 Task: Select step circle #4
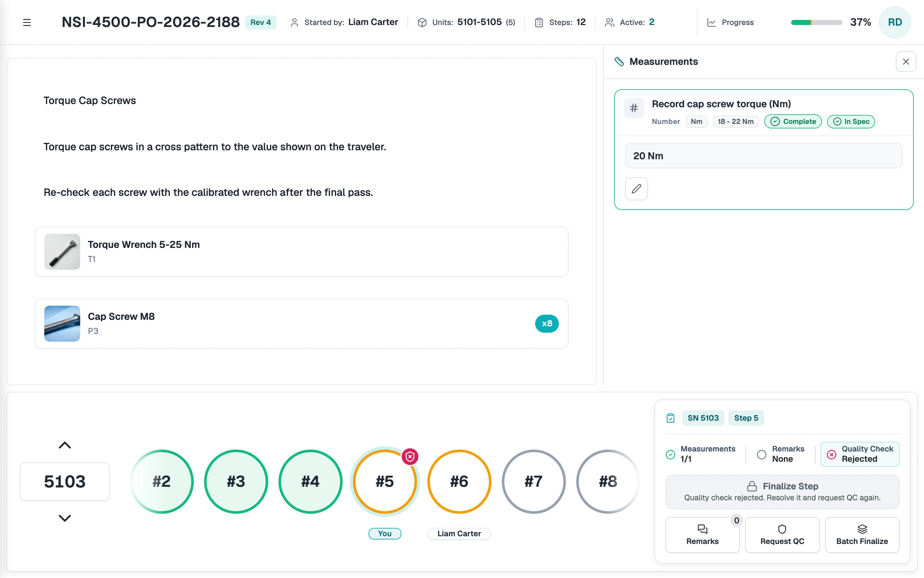(311, 482)
